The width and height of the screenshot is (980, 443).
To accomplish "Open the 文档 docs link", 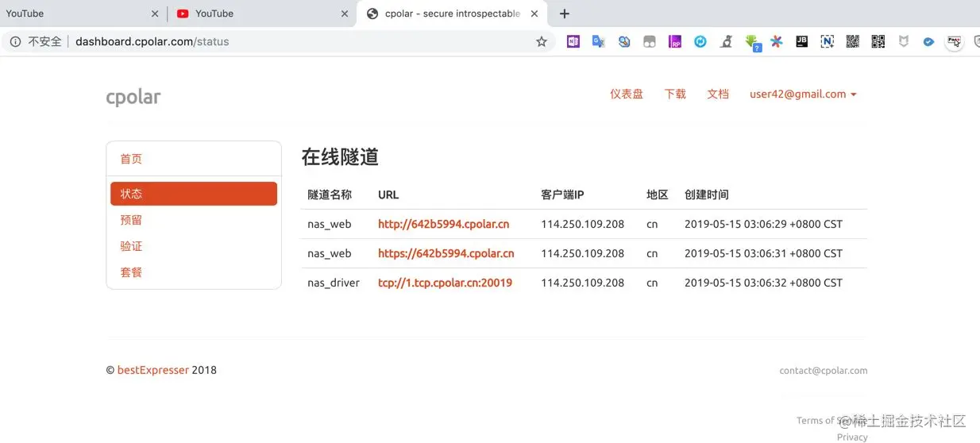I will [718, 94].
